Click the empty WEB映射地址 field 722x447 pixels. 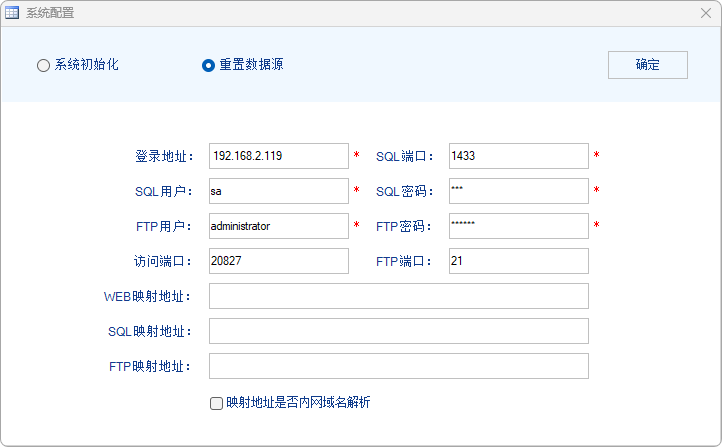click(399, 296)
